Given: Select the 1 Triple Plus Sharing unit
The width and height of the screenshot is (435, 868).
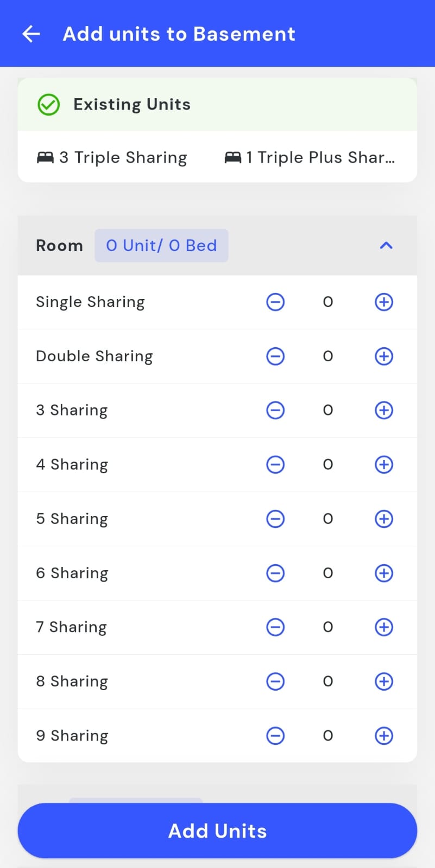Looking at the screenshot, I should coord(310,157).
